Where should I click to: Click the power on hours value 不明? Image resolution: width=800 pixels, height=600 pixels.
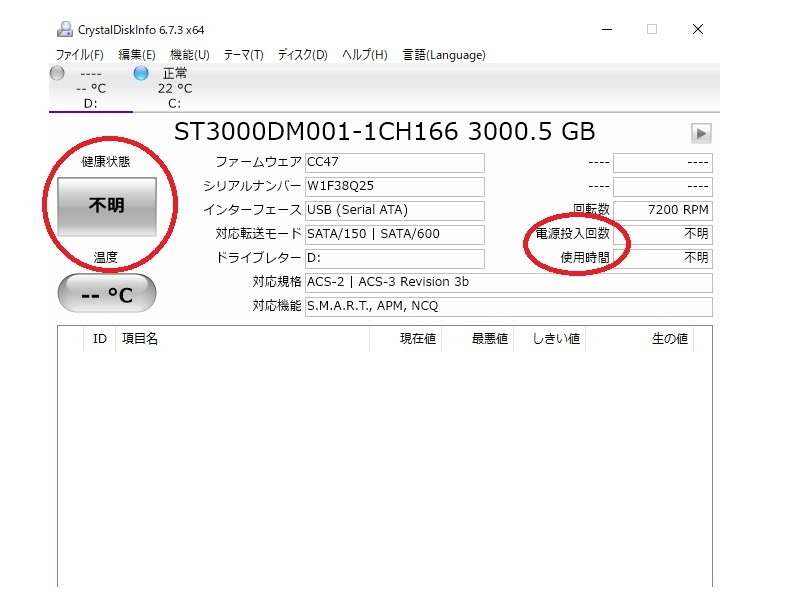pyautogui.click(x=663, y=259)
